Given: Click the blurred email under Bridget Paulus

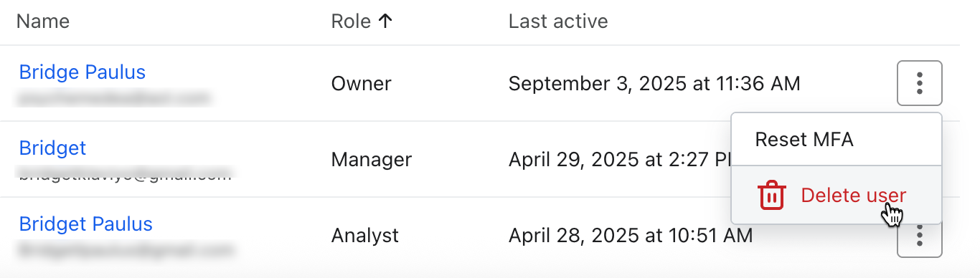Looking at the screenshot, I should tap(126, 249).
